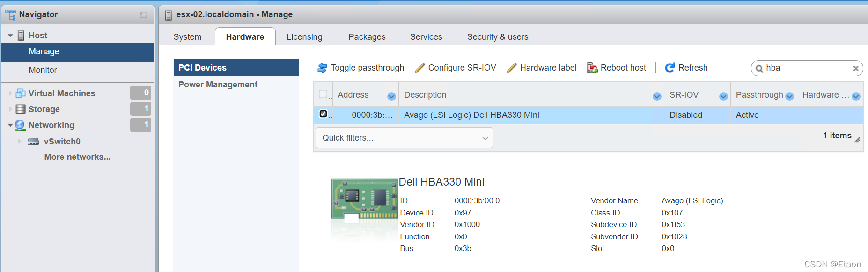
Task: Click the ID value 0000:3b:00.0
Action: tap(477, 201)
